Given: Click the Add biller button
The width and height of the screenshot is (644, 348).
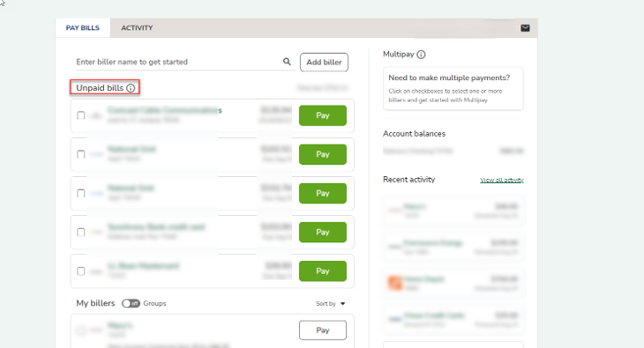Looking at the screenshot, I should coord(324,63).
